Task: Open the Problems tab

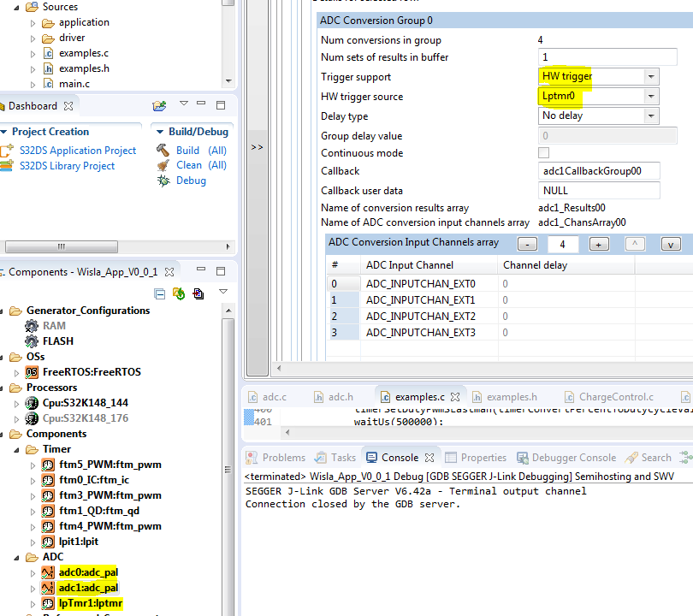Action: [275, 458]
